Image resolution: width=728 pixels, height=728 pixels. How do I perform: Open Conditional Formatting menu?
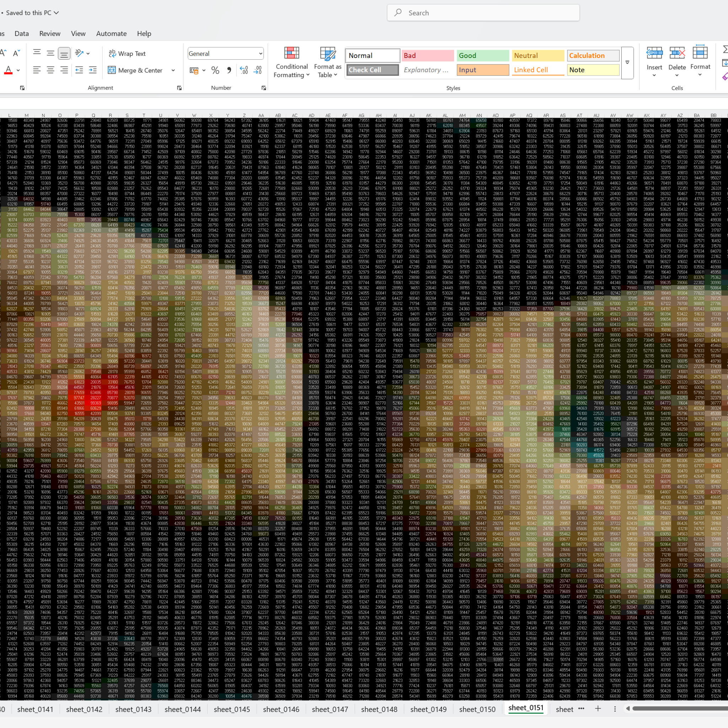point(291,62)
